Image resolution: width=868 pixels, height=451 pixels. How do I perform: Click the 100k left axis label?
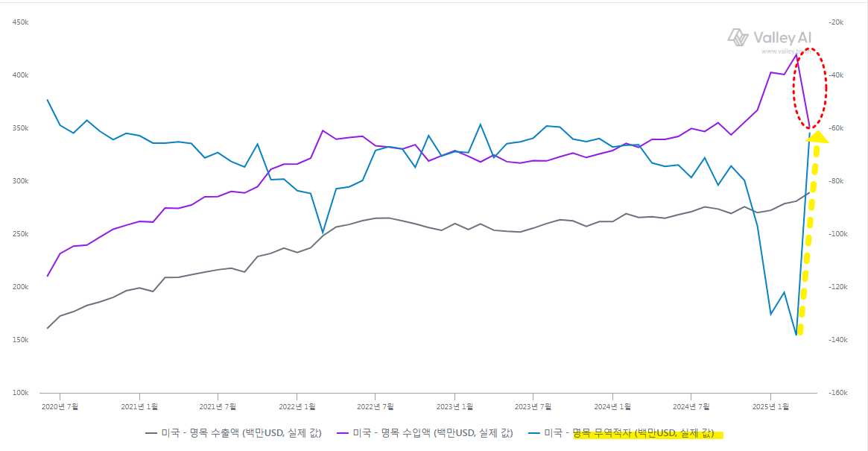(x=21, y=393)
